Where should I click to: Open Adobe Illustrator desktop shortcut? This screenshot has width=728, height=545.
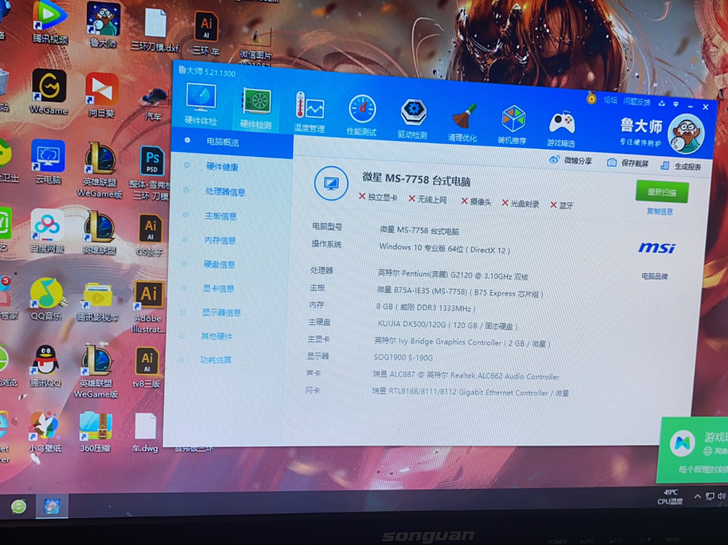pos(148,307)
